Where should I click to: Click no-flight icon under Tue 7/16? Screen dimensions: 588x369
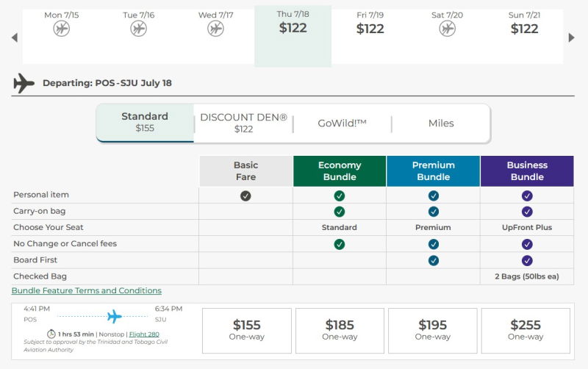138,29
